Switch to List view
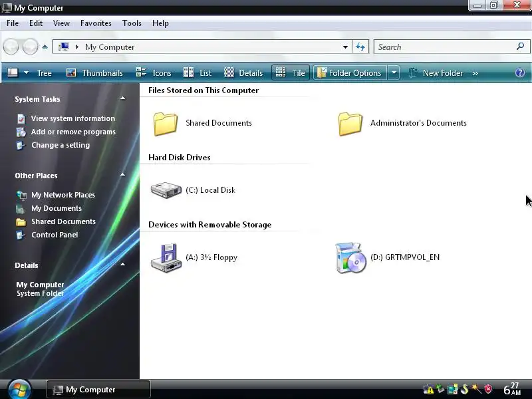The image size is (532, 399). 197,73
